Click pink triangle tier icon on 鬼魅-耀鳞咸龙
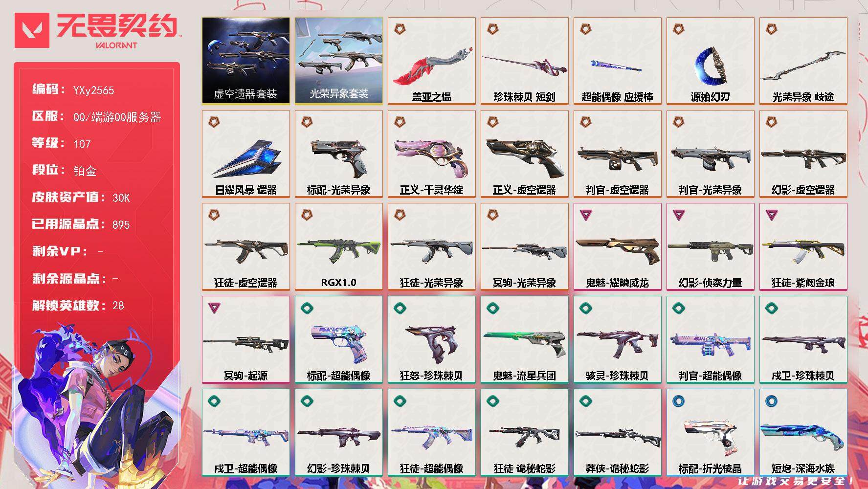The height and width of the screenshot is (489, 868). (585, 214)
